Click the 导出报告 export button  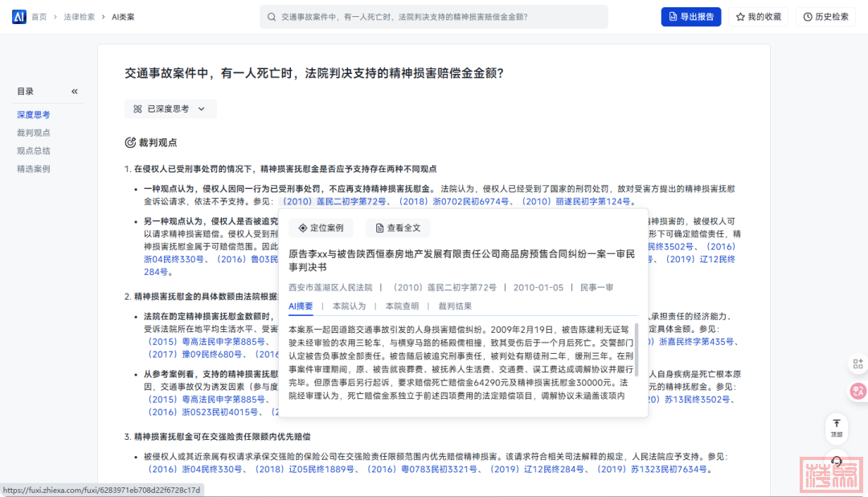tap(690, 17)
